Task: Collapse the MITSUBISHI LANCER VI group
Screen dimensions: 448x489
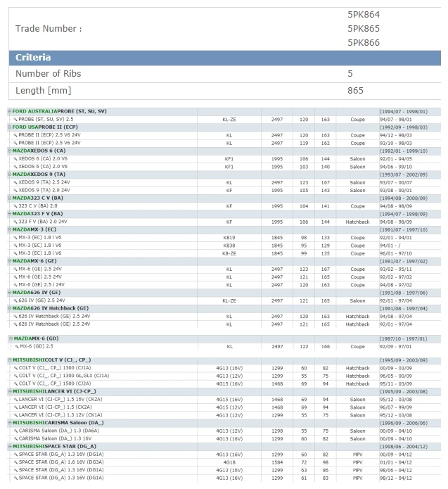Action: click(x=10, y=391)
